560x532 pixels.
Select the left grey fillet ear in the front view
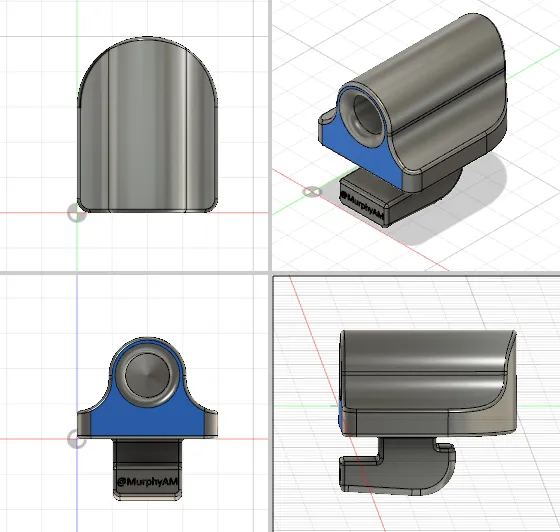tap(84, 424)
